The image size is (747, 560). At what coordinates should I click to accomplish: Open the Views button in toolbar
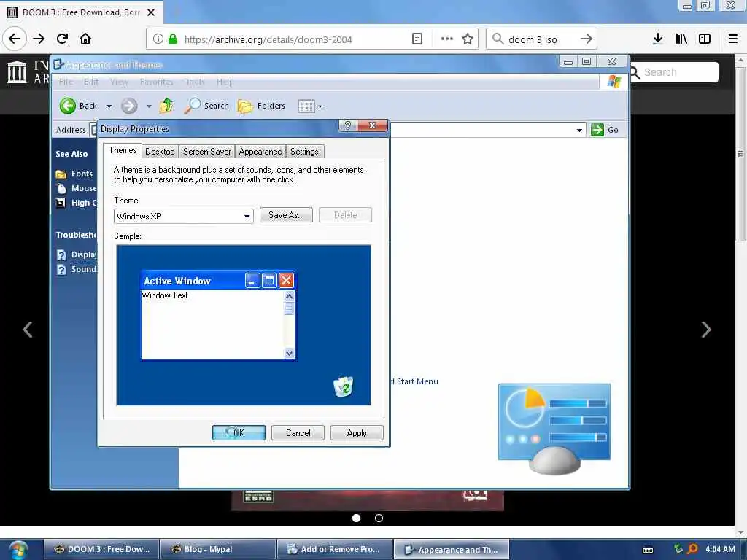[306, 106]
